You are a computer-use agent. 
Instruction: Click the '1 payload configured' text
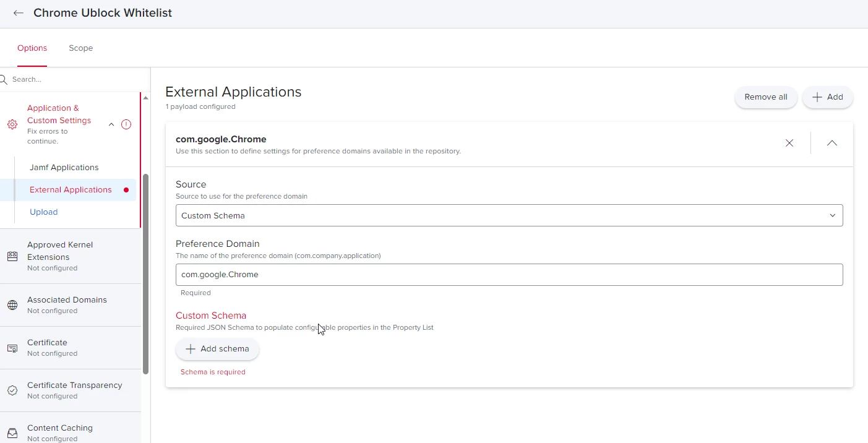(x=200, y=106)
